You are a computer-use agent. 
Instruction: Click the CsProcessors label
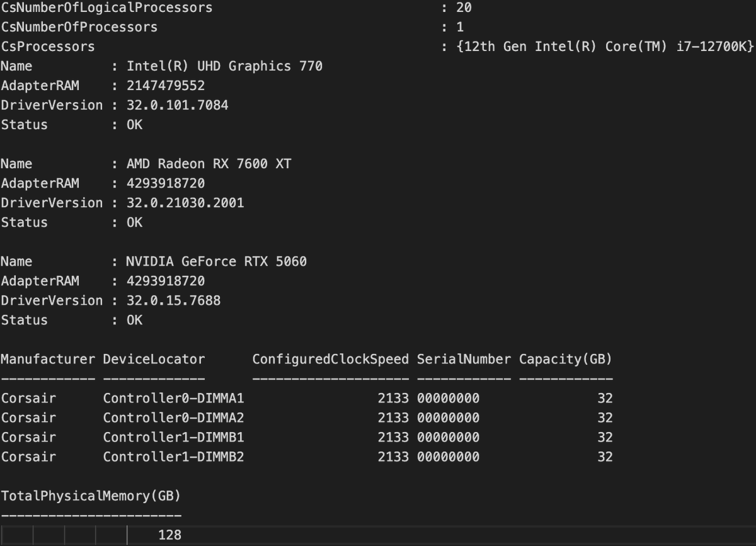tap(48, 47)
